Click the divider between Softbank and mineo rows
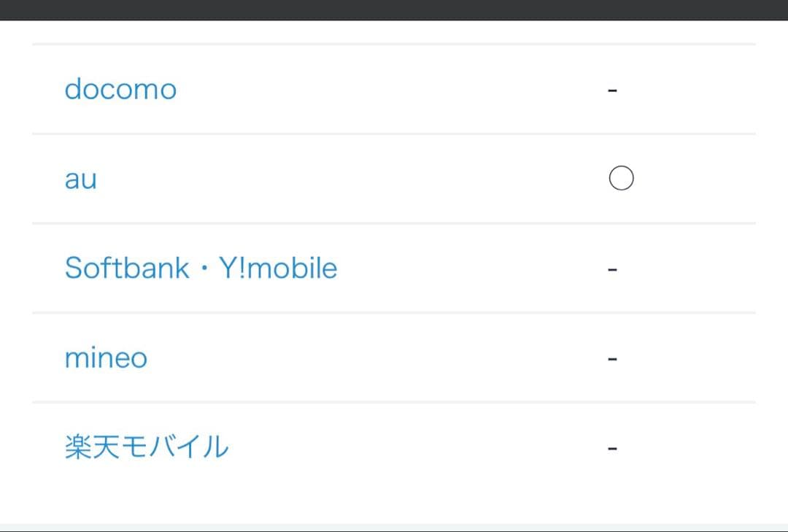The width and height of the screenshot is (788, 532). [x=394, y=313]
